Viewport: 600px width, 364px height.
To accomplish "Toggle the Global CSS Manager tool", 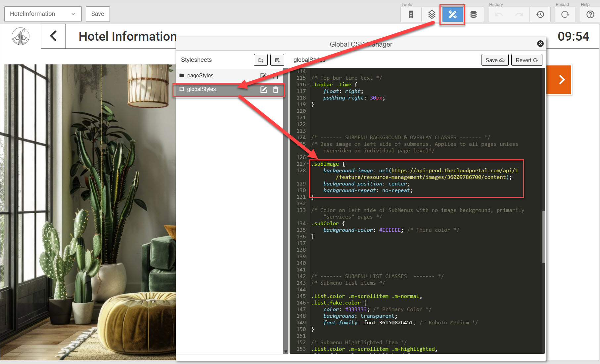I will click(452, 15).
